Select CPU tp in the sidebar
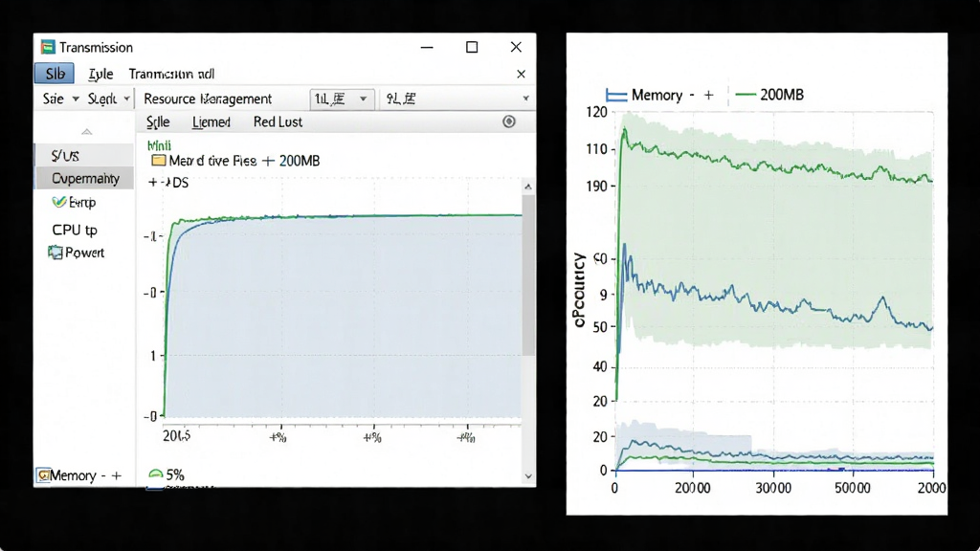 [x=75, y=230]
